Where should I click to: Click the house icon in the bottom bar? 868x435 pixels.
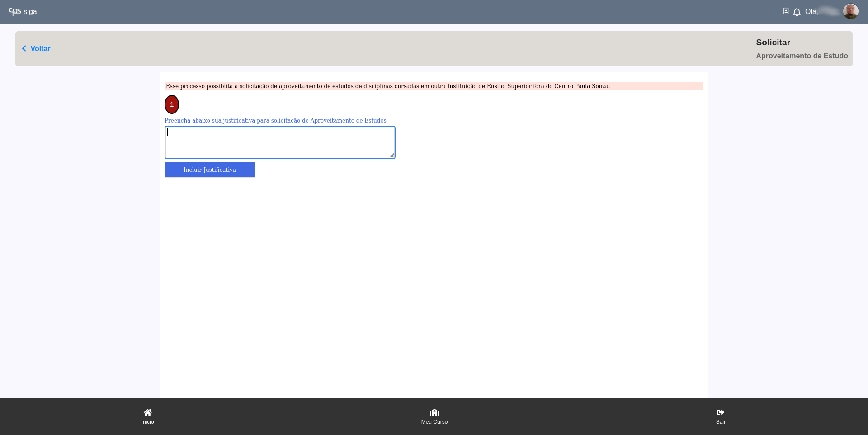click(147, 412)
